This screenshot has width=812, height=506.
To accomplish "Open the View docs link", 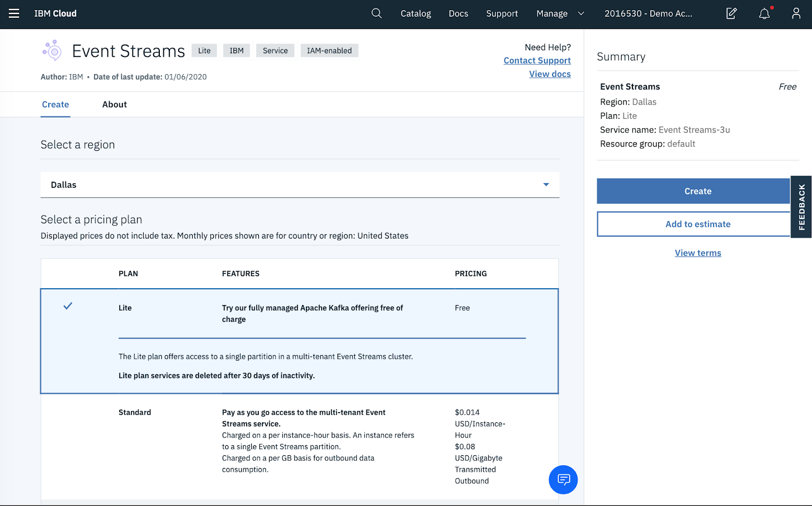I will [550, 74].
